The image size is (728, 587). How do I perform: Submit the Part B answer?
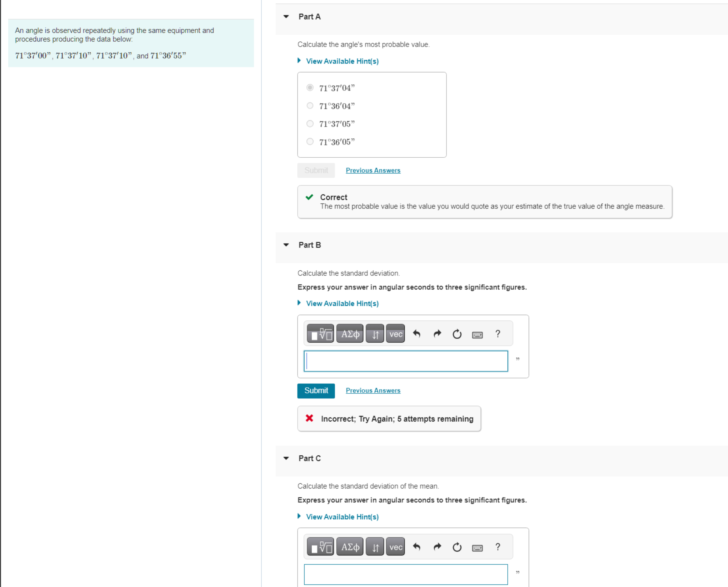316,390
